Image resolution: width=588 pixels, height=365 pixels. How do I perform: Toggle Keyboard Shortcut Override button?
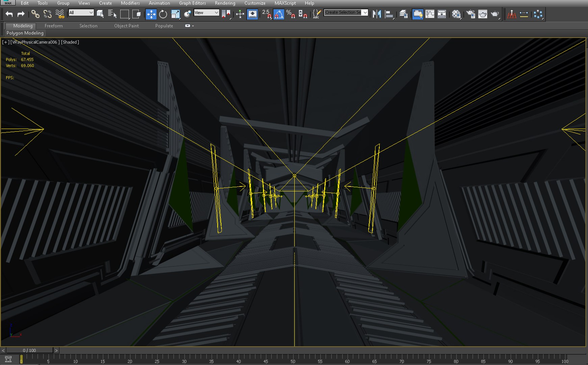(252, 14)
